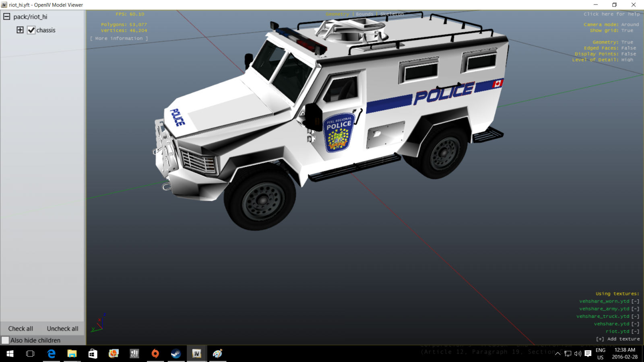Remove the riot.ytd texture entry
644x362 pixels.
635,331
